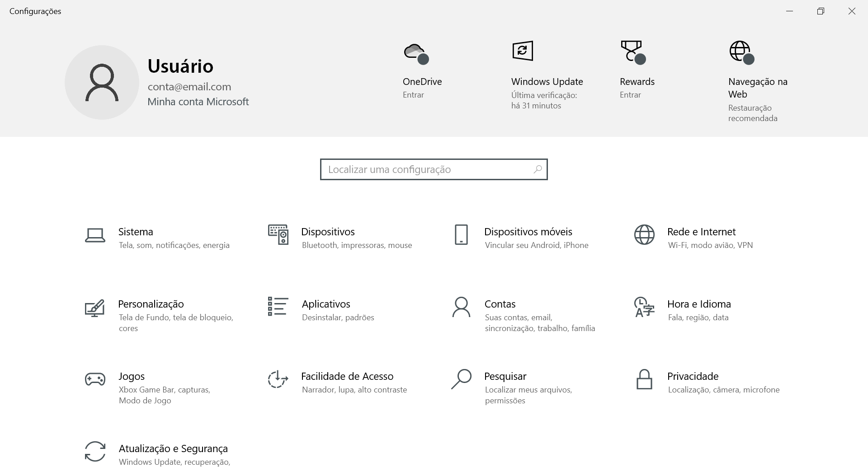Click 'Wi-Fi, modo avião, VPN' description
Image resolution: width=868 pixels, height=467 pixels.
[710, 245]
